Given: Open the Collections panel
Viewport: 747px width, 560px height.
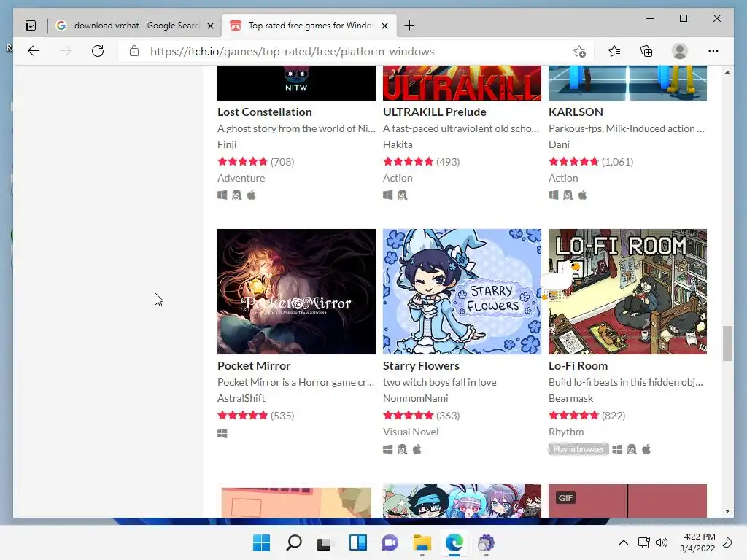Looking at the screenshot, I should point(646,51).
